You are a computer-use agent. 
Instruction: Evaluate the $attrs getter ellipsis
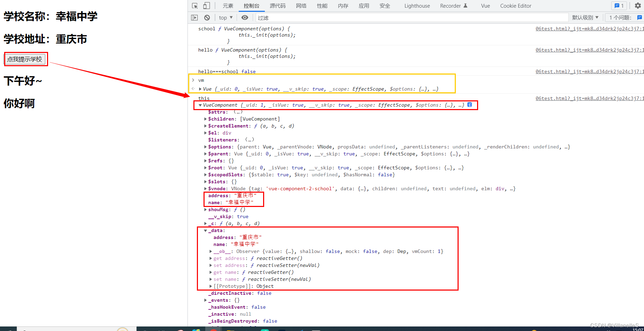(238, 112)
